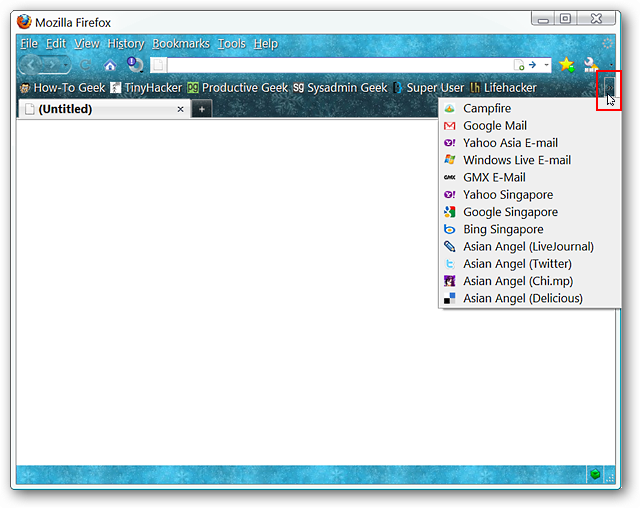Screen dimensions: 640x508
Task: Open the Super User bookmark
Action: (428, 88)
